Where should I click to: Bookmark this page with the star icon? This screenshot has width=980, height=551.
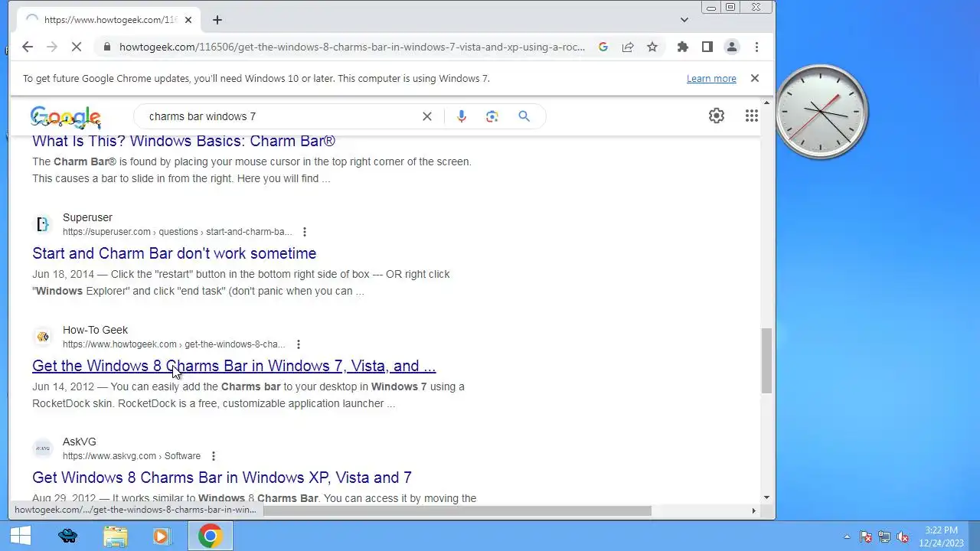pyautogui.click(x=652, y=47)
